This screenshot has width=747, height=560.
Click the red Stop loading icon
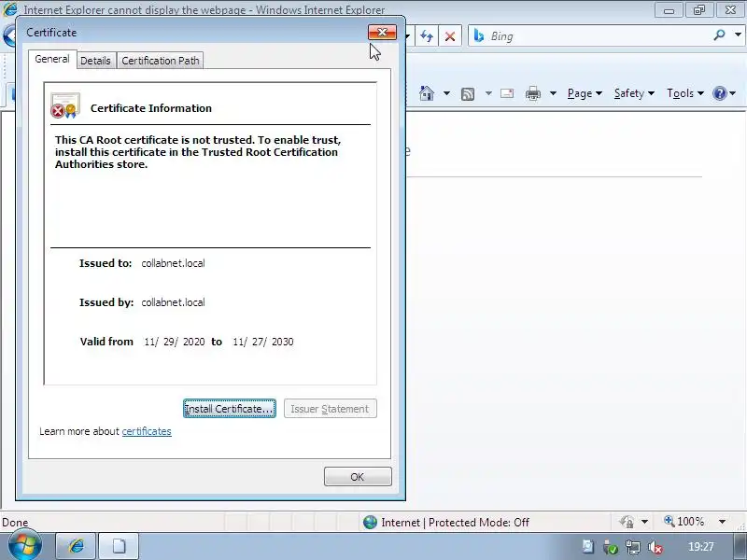coord(450,36)
